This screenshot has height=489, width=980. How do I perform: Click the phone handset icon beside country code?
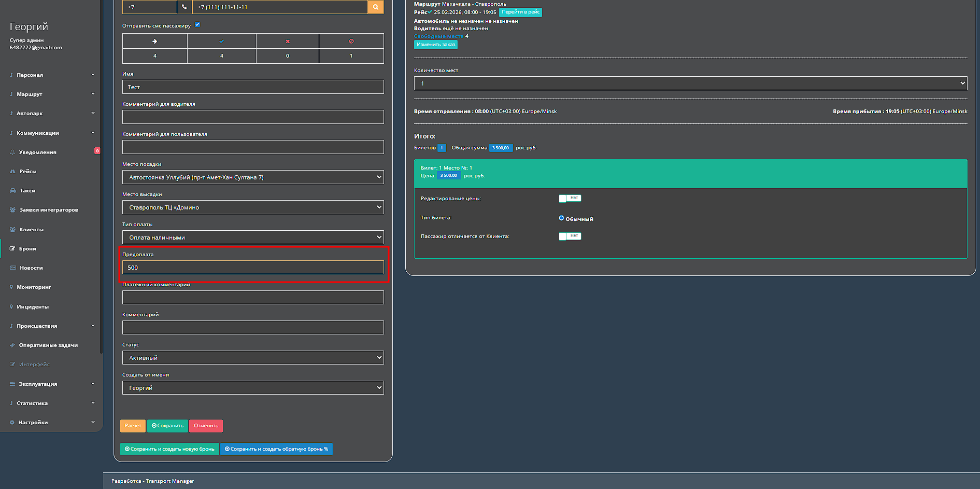184,7
